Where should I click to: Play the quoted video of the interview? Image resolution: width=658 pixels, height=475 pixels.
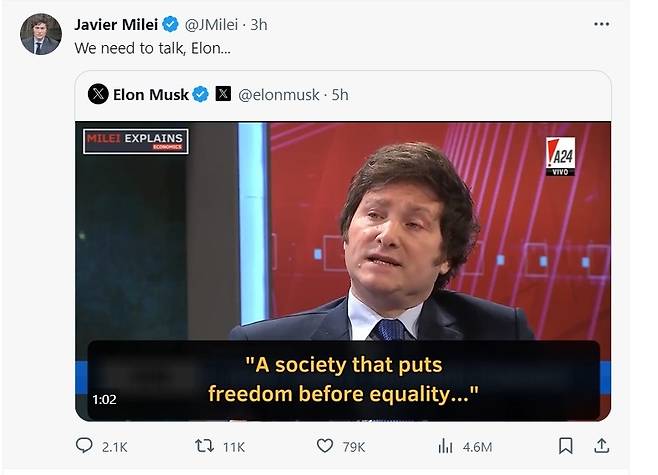pos(343,270)
